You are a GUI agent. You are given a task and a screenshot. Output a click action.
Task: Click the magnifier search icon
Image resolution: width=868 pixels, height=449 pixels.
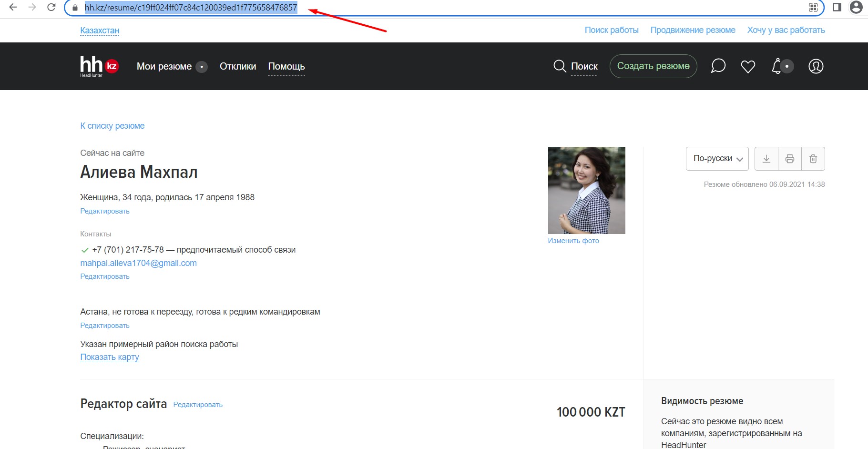560,66
